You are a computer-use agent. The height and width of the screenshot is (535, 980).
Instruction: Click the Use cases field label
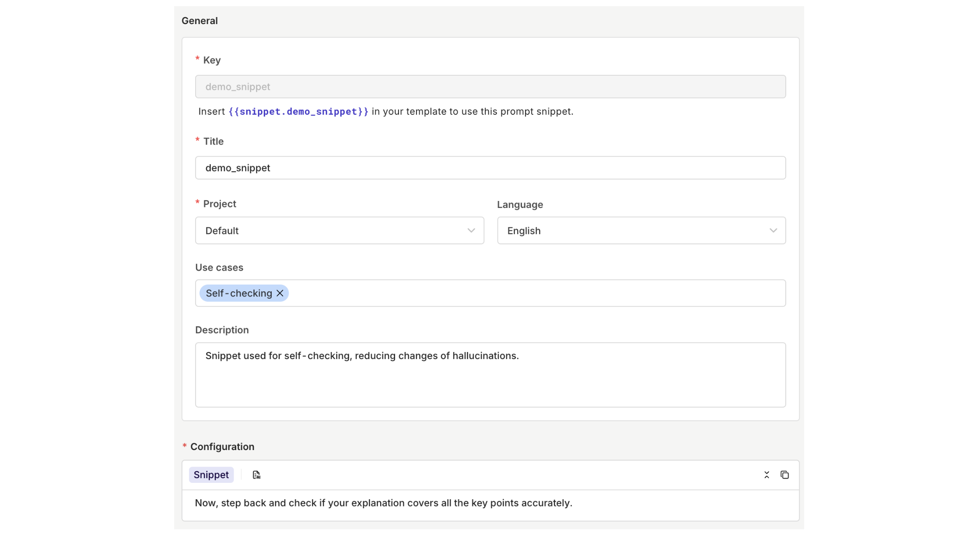[x=219, y=267]
